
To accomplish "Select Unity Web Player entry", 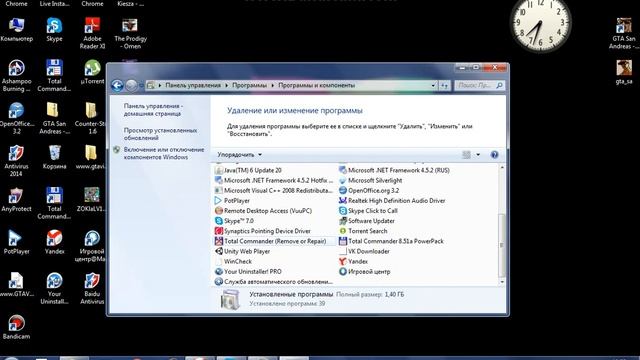I will (x=242, y=251).
